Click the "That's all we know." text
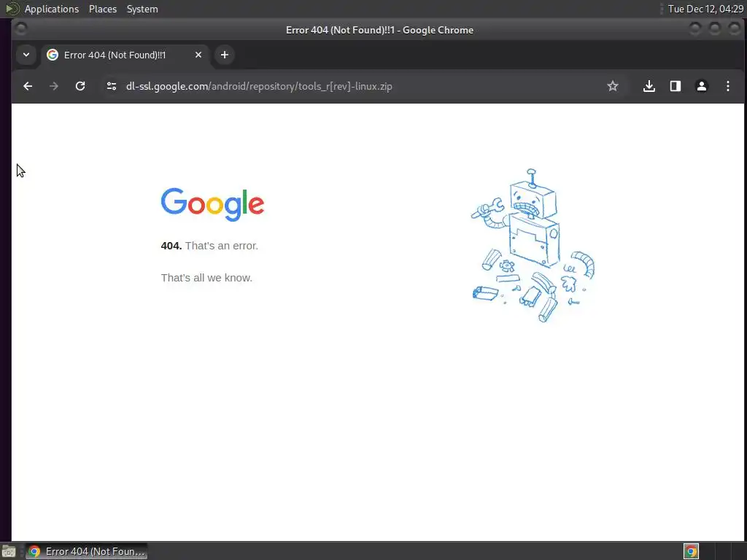The width and height of the screenshot is (747, 560). 206,278
